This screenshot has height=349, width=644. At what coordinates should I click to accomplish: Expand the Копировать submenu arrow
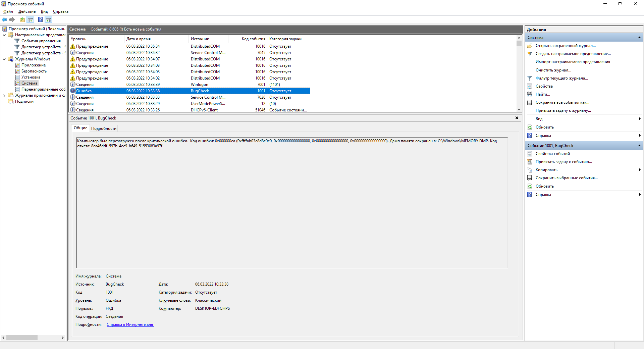coord(640,170)
